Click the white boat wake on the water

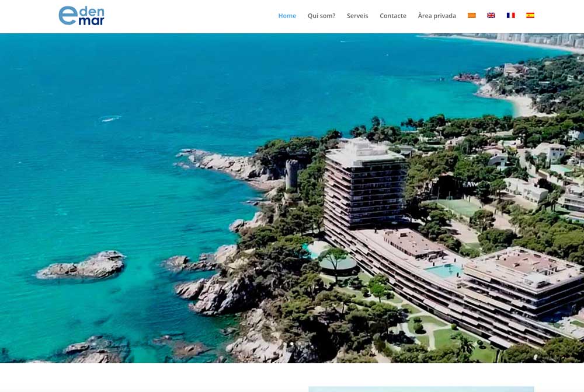110,118
